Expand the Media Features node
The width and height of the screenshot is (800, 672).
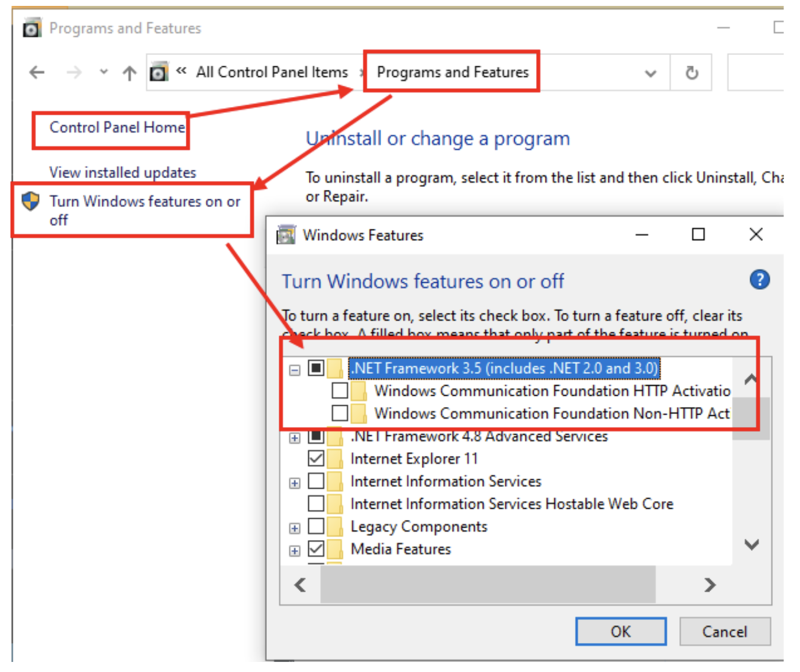point(295,551)
